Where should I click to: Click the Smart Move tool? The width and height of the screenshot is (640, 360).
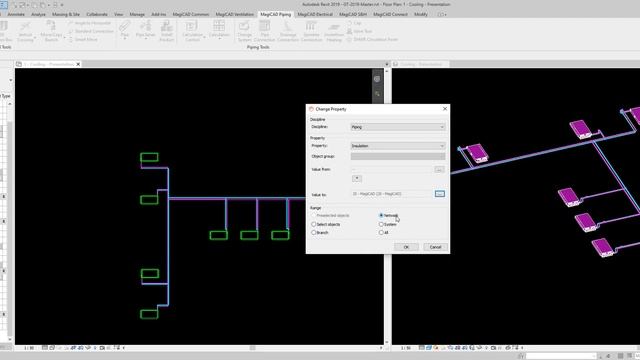click(x=82, y=39)
